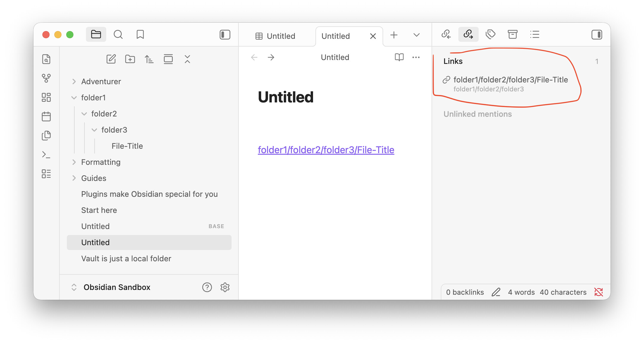Open the Tags pane icon
This screenshot has height=344, width=644.
pyautogui.click(x=490, y=35)
